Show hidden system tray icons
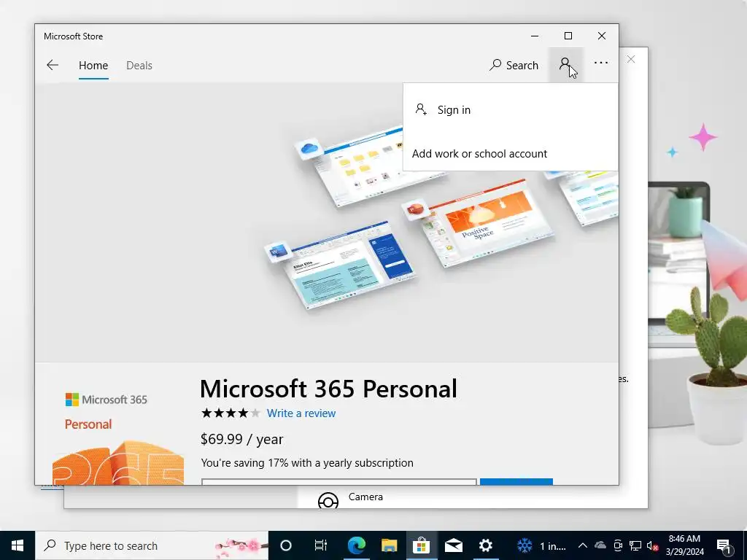The width and height of the screenshot is (747, 560). [x=583, y=545]
